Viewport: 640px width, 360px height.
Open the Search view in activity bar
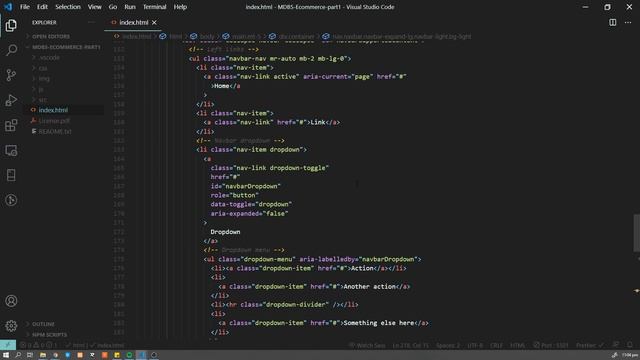tap(11, 50)
